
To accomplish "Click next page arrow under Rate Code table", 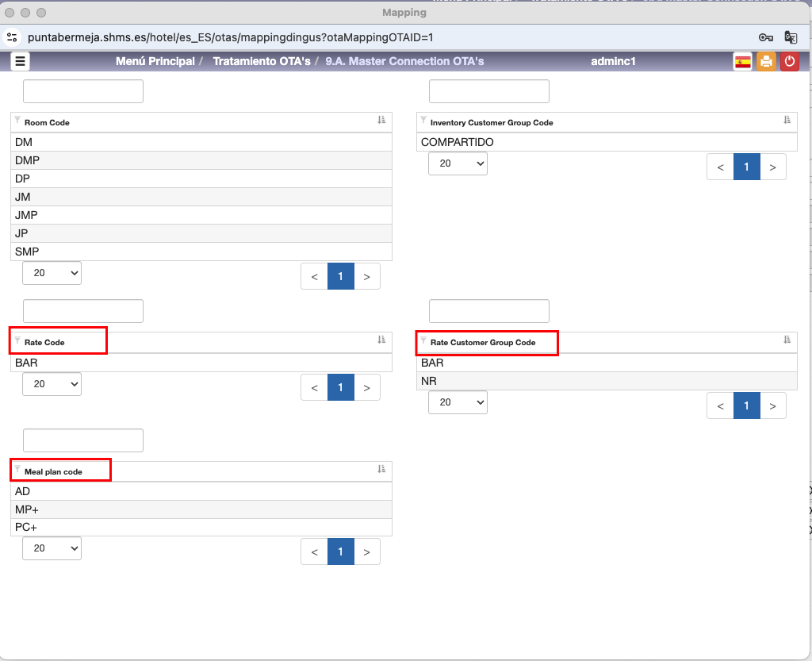I will pyautogui.click(x=366, y=387).
